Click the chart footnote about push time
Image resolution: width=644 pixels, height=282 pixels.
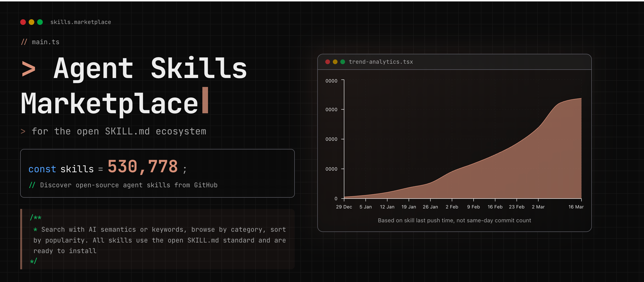454,220
